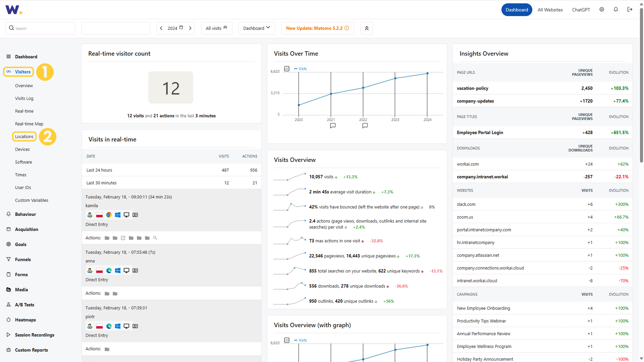The image size is (644, 362).
Task: Open the 2024 calendar date picker
Action: (175, 28)
